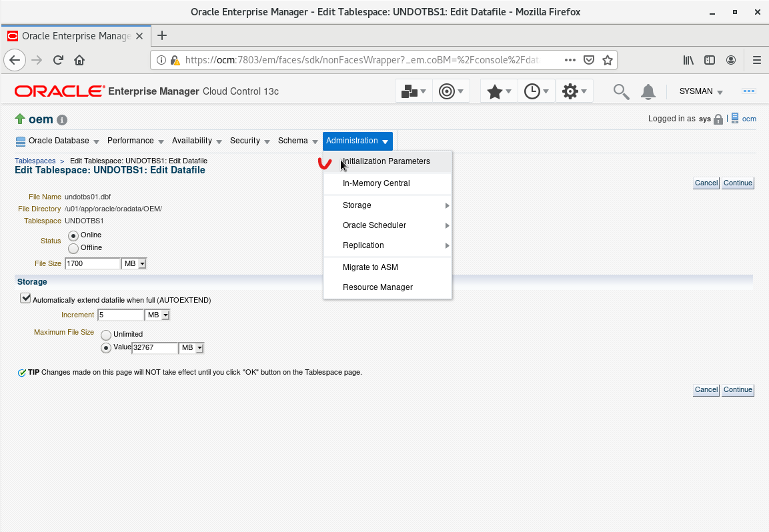The image size is (769, 532).
Task: Click the search magnifier icon
Action: tap(621, 92)
